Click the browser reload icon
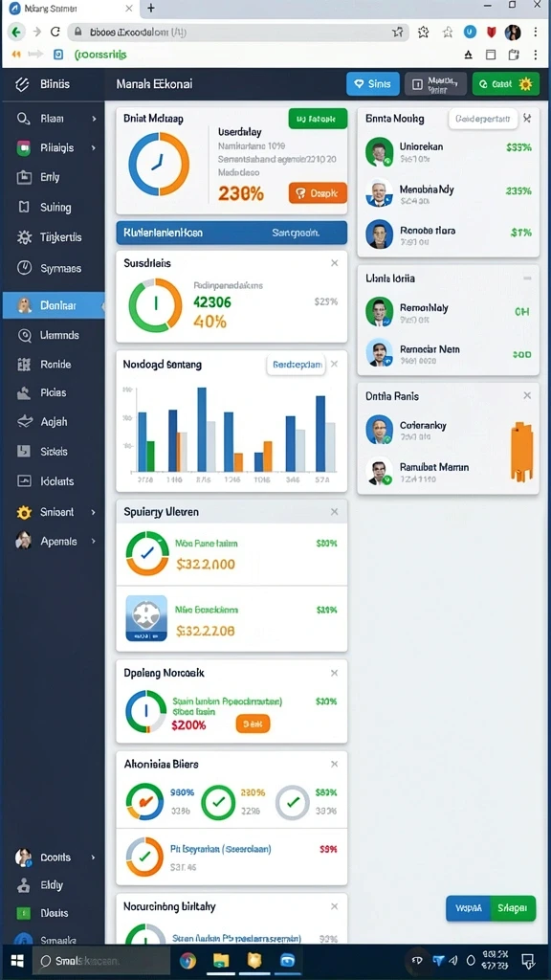This screenshot has height=980, width=551. click(x=55, y=32)
